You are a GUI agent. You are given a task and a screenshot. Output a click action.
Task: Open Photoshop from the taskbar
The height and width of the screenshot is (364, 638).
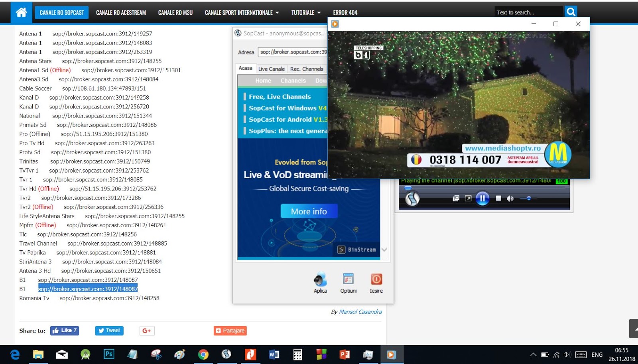109,354
